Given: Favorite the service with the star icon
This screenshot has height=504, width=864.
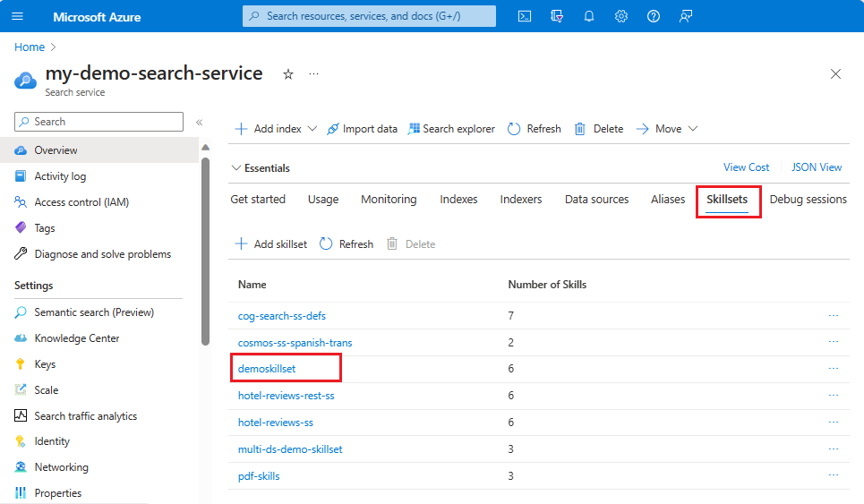Looking at the screenshot, I should [x=288, y=74].
